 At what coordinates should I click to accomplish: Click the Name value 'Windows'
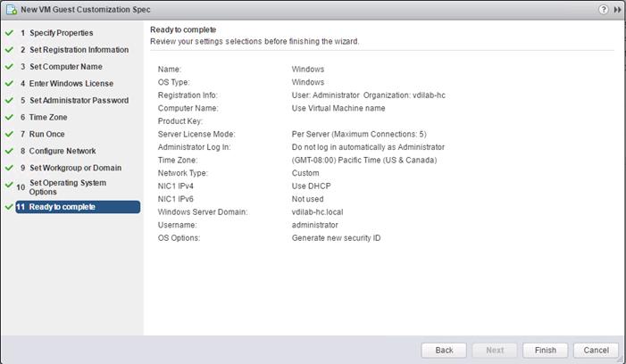tap(308, 69)
